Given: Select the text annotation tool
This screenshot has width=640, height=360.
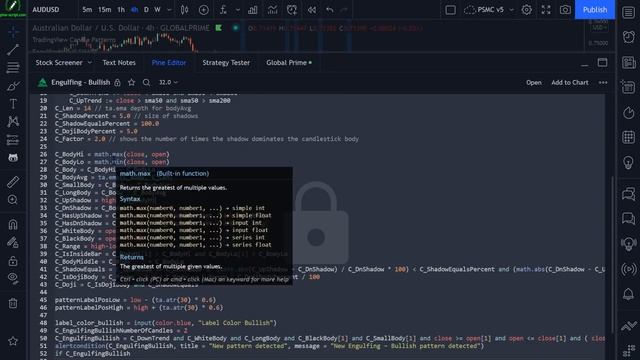Looking at the screenshot, I should 13,104.
